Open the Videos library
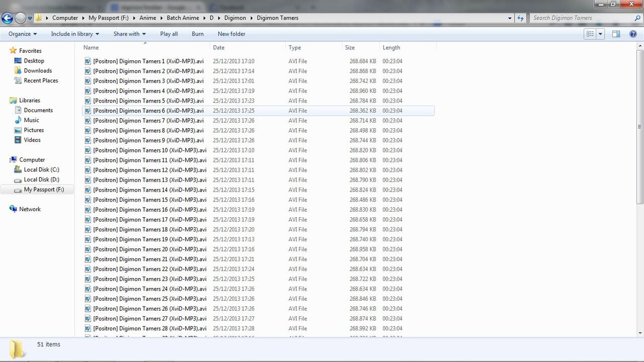This screenshot has width=644, height=362. 32,140
